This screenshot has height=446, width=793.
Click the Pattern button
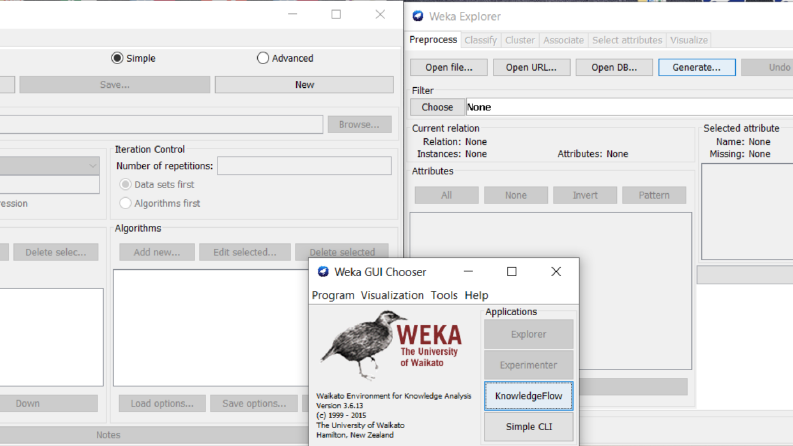654,195
